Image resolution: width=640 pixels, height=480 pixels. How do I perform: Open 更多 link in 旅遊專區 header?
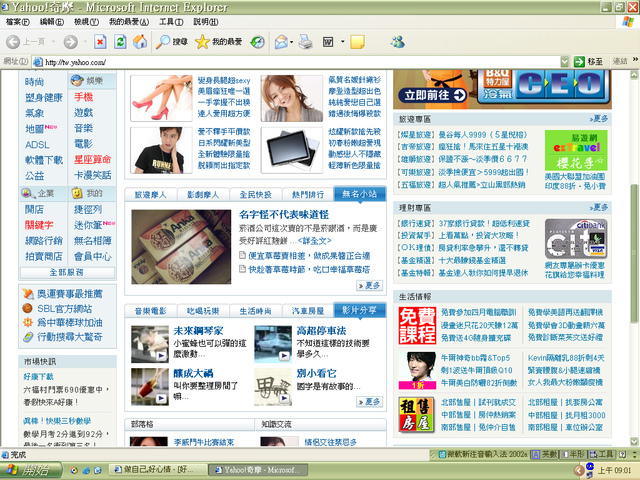pyautogui.click(x=599, y=118)
